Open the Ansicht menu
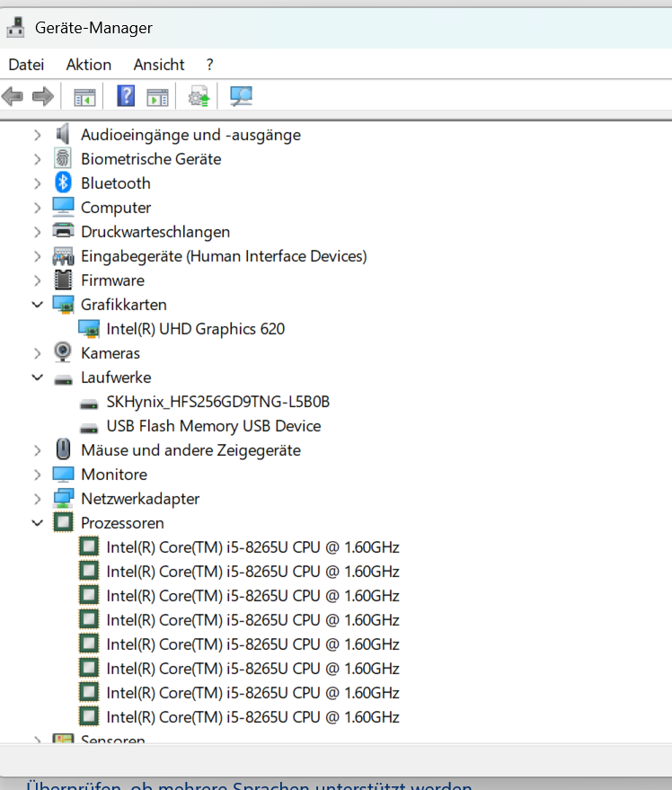Image resolution: width=672 pixels, height=790 pixels. (159, 65)
